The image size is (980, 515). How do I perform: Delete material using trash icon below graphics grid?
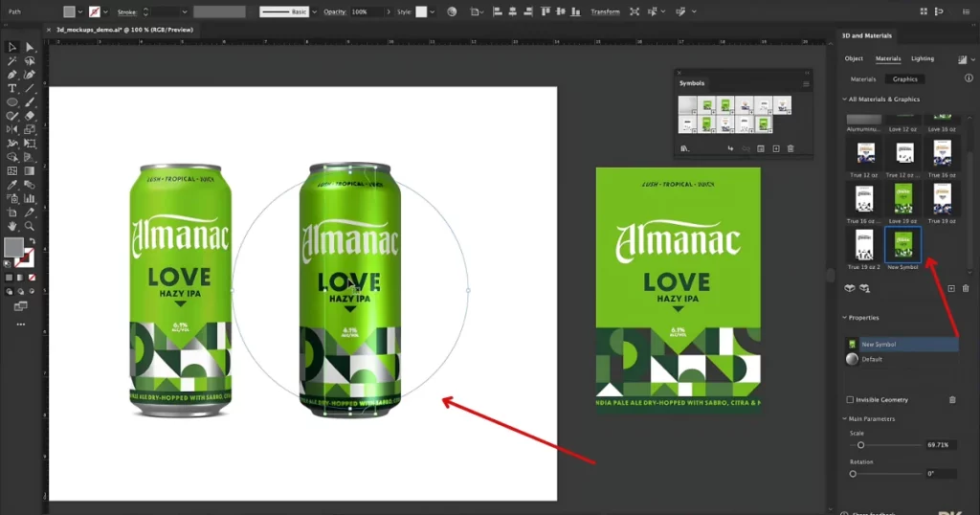click(966, 289)
